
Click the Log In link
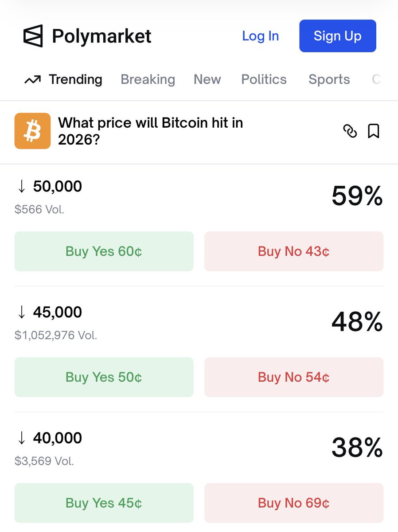261,36
